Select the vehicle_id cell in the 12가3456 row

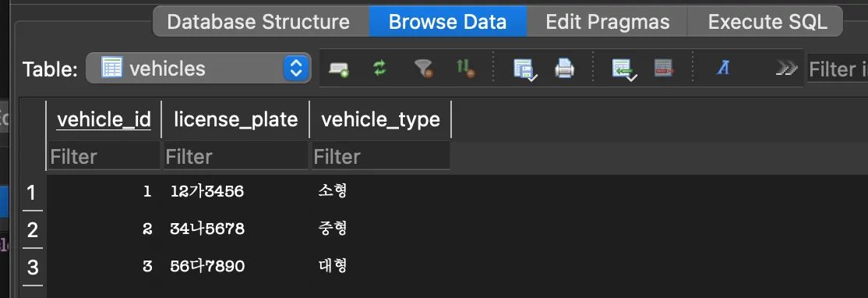coord(104,192)
